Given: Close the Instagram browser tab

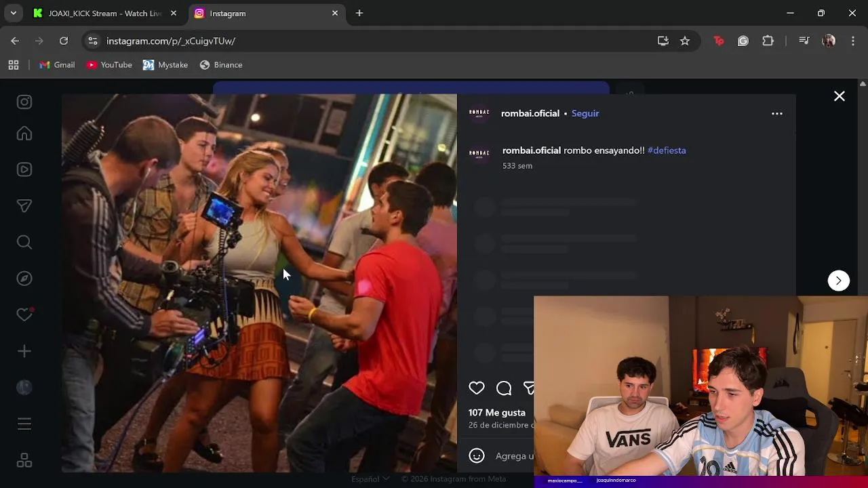Looking at the screenshot, I should pos(335,13).
